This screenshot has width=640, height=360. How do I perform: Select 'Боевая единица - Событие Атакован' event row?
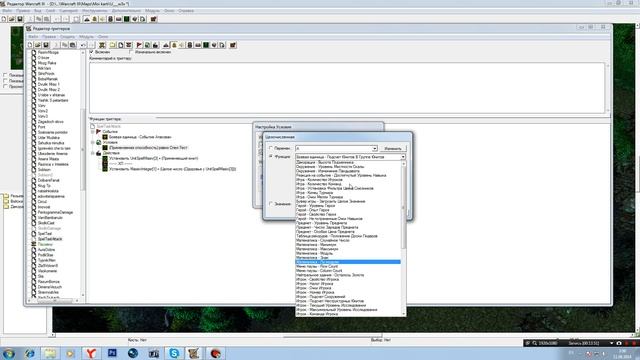(140, 137)
